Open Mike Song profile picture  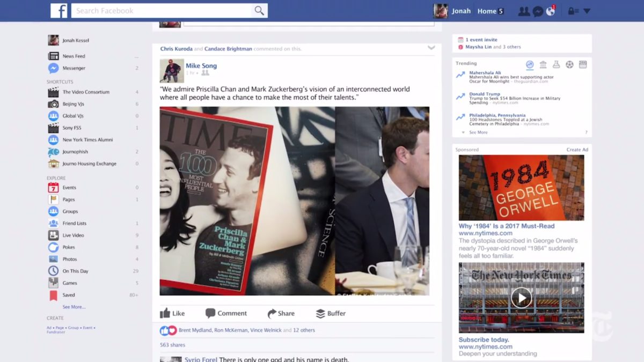pyautogui.click(x=172, y=70)
